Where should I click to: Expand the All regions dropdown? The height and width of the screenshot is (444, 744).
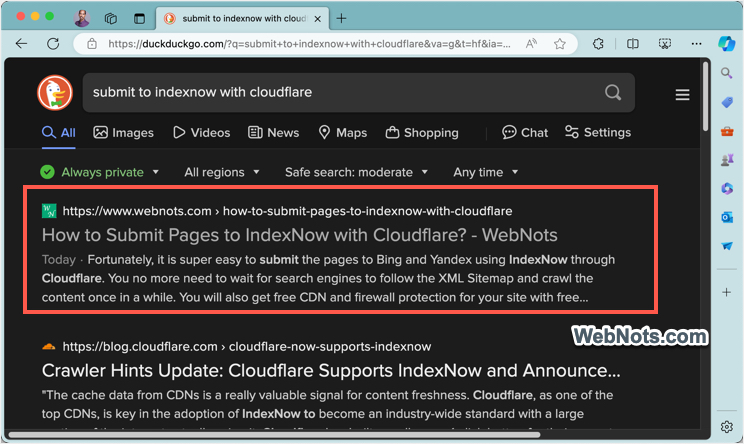click(x=222, y=172)
